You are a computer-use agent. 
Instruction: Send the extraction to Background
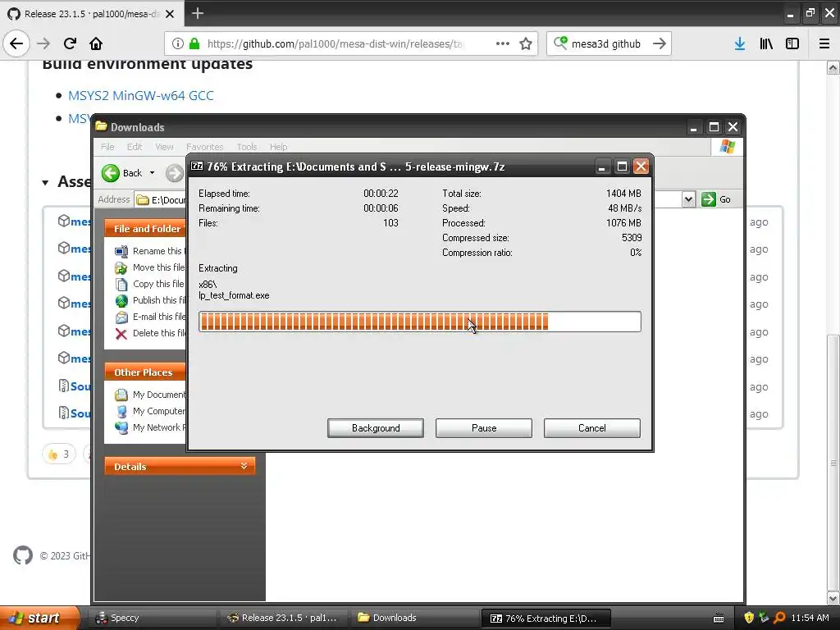point(376,428)
